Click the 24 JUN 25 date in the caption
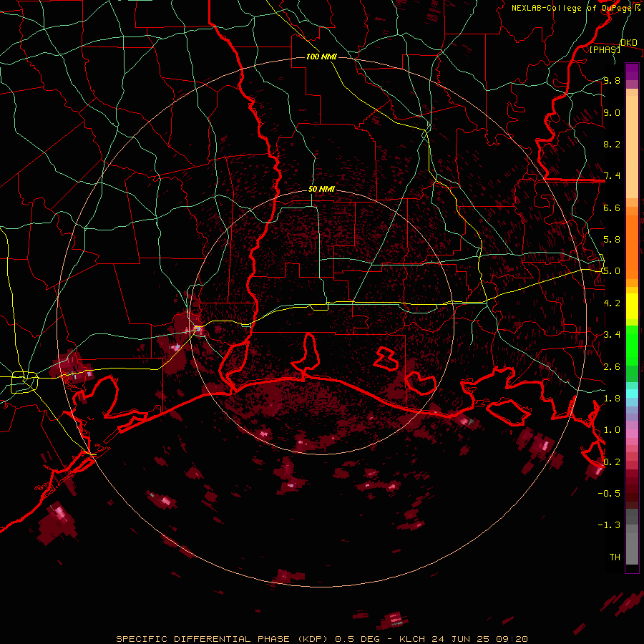Image resolution: width=644 pixels, height=644 pixels. click(459, 639)
